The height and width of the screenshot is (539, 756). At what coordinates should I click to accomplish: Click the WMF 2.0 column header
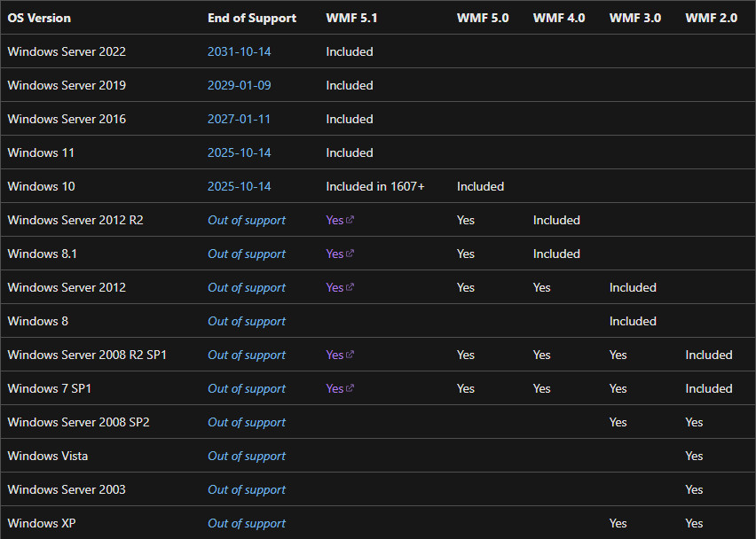pyautogui.click(x=711, y=18)
